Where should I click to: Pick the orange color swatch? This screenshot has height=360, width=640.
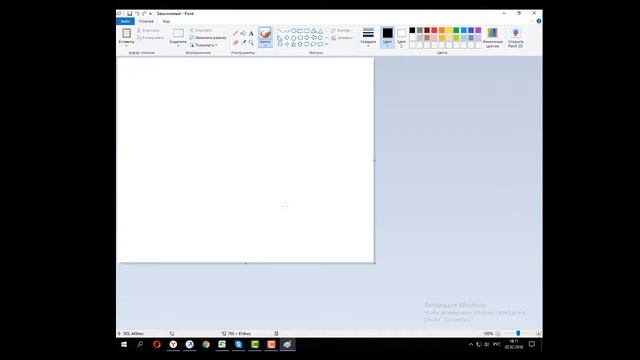442,30
